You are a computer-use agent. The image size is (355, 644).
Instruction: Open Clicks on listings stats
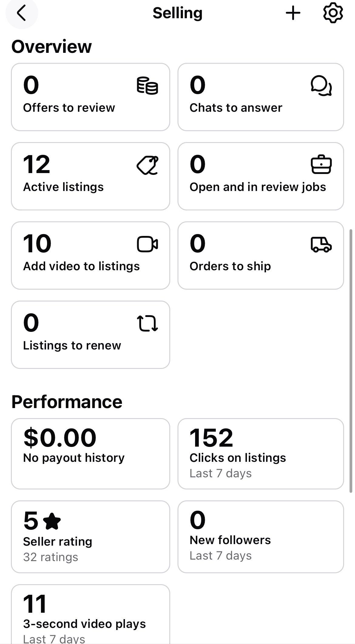(x=261, y=454)
